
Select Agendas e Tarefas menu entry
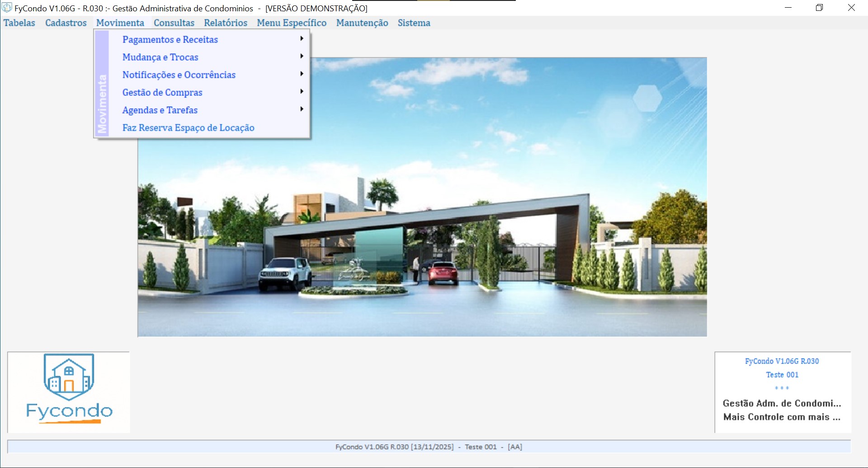pyautogui.click(x=160, y=110)
